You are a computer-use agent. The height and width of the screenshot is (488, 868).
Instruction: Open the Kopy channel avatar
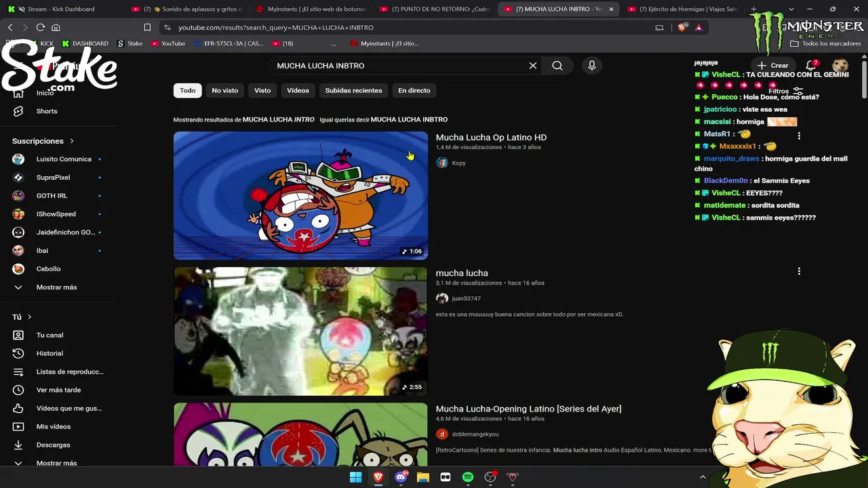[442, 163]
